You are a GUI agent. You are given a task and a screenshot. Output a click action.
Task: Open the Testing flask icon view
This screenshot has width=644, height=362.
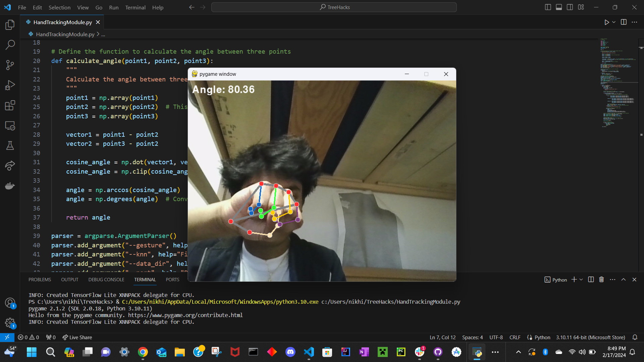(x=10, y=145)
